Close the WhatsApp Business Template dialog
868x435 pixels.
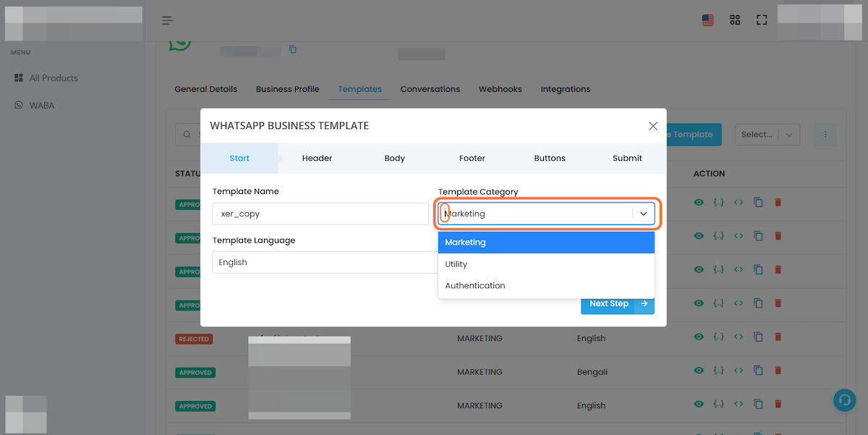pyautogui.click(x=653, y=126)
